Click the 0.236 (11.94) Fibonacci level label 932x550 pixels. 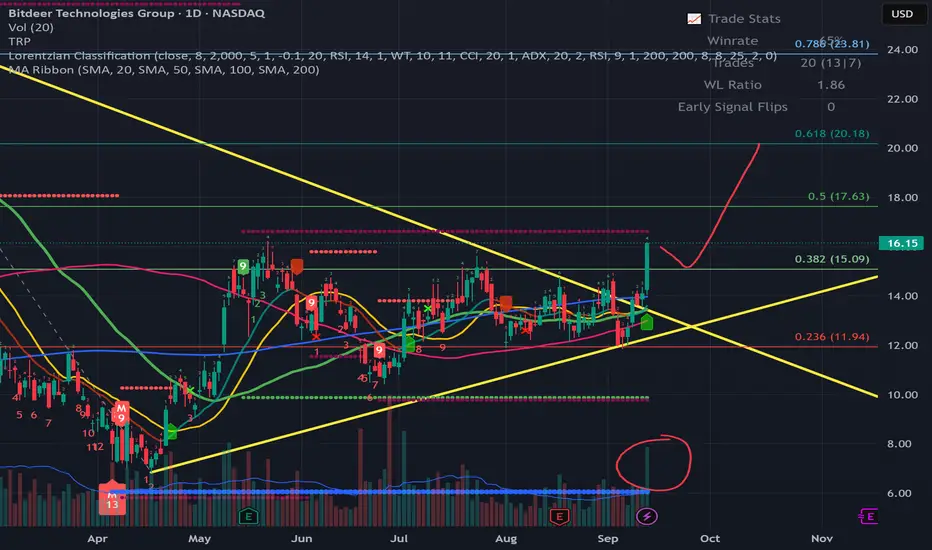pyautogui.click(x=832, y=337)
